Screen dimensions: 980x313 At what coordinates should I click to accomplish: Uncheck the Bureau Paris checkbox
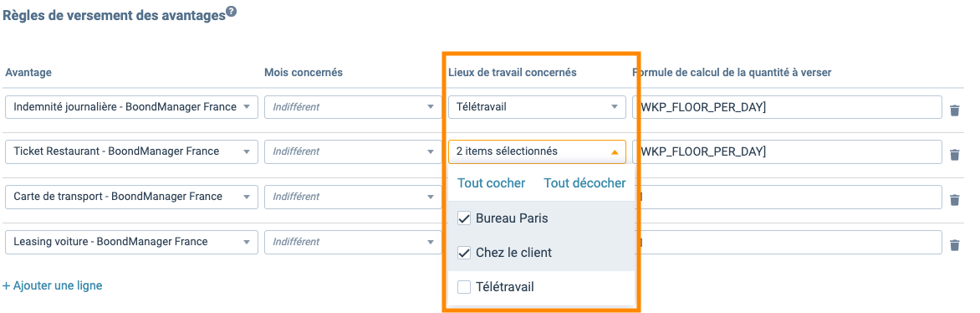tap(464, 218)
